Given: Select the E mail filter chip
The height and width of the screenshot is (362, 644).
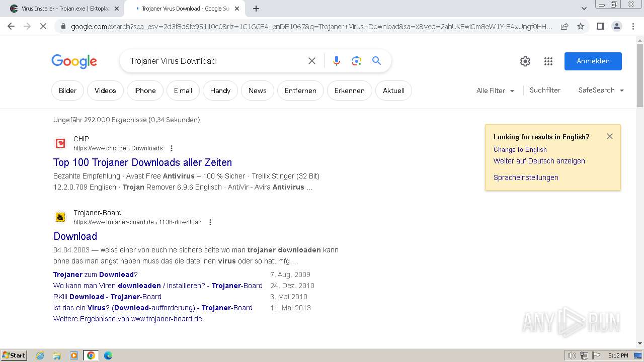Looking at the screenshot, I should pyautogui.click(x=183, y=90).
